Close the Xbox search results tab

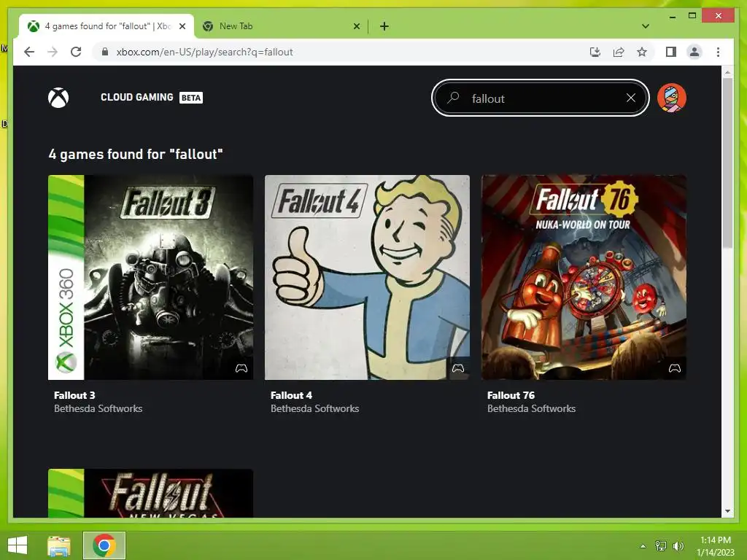182,26
